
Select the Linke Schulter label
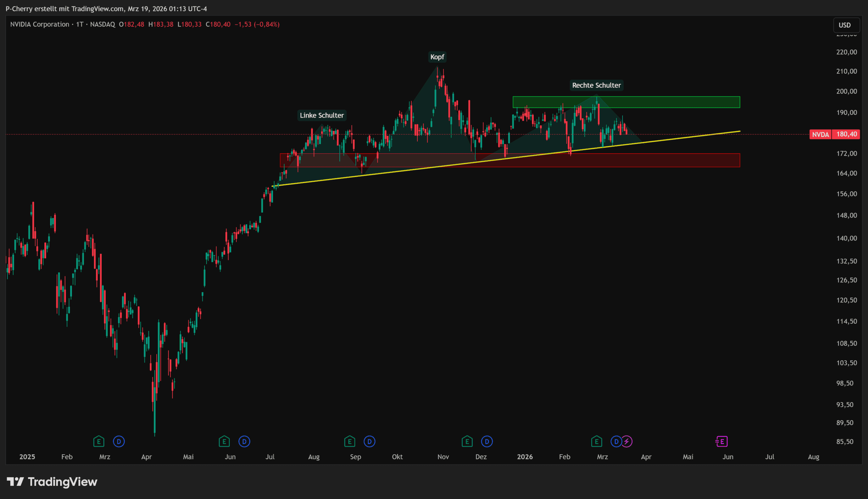pyautogui.click(x=321, y=116)
